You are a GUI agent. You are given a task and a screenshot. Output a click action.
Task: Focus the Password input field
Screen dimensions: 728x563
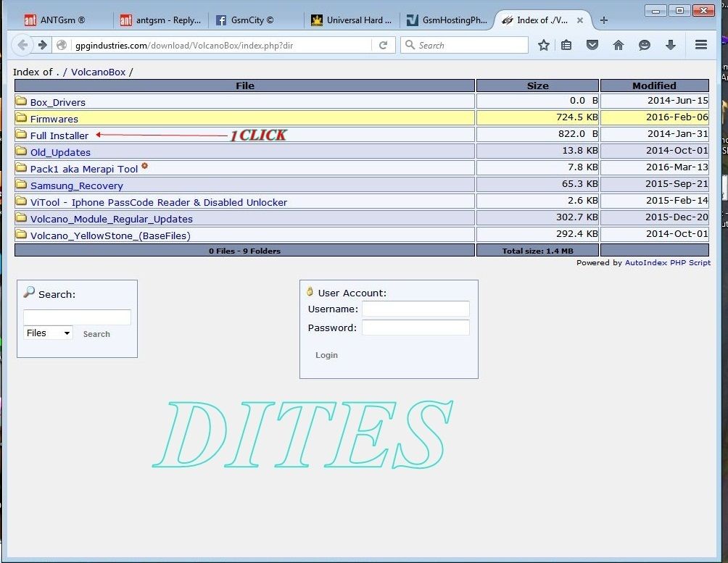pyautogui.click(x=415, y=328)
